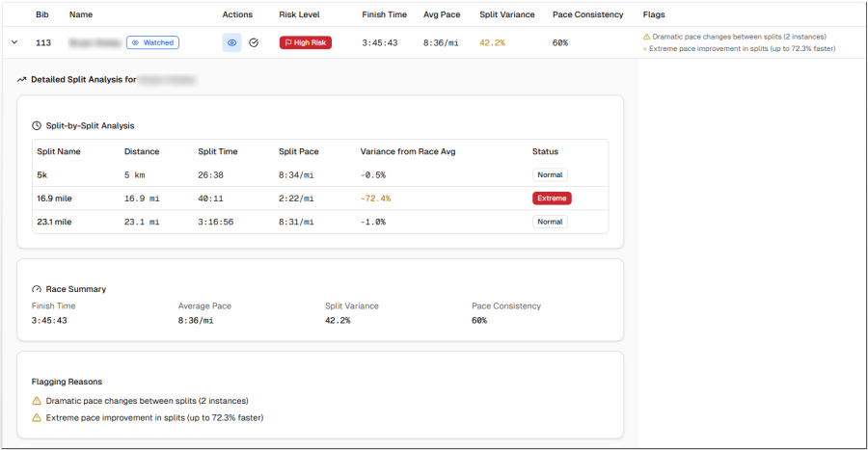Click warning icon for Dramatic pace changes reason
The image size is (868, 450).
[37, 401]
